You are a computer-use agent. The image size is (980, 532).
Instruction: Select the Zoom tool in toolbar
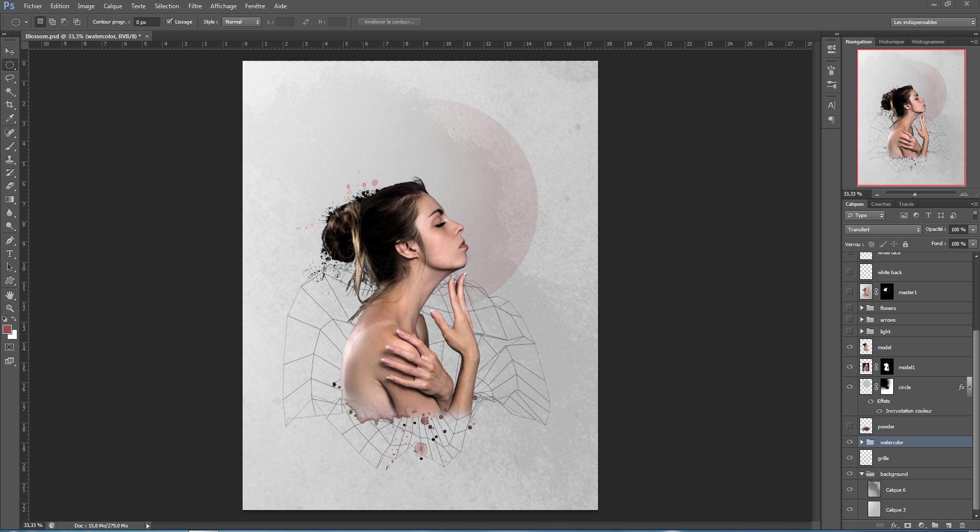10,308
